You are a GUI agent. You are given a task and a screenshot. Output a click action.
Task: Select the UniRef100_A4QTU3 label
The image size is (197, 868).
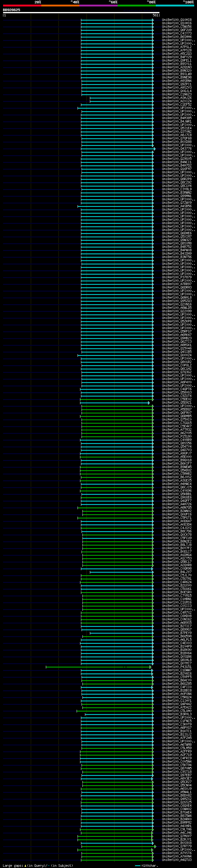point(177,860)
